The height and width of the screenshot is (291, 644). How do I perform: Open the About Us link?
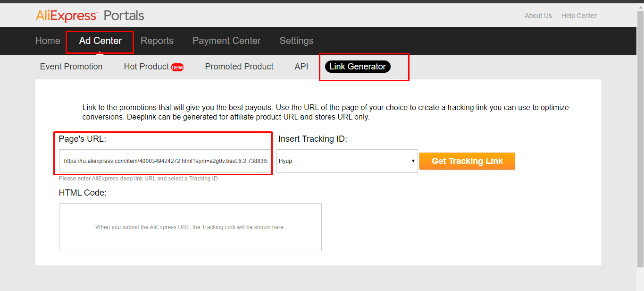click(x=538, y=16)
